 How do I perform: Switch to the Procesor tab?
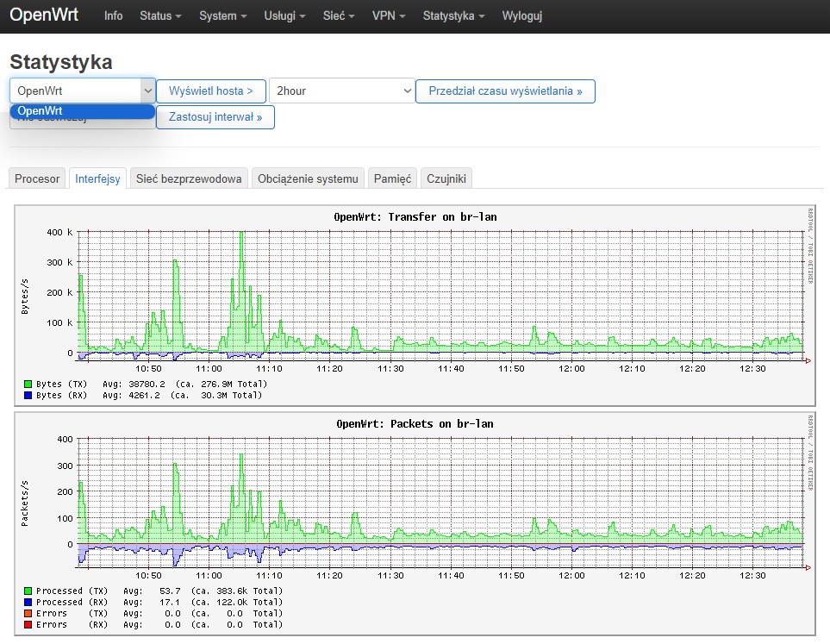point(37,178)
